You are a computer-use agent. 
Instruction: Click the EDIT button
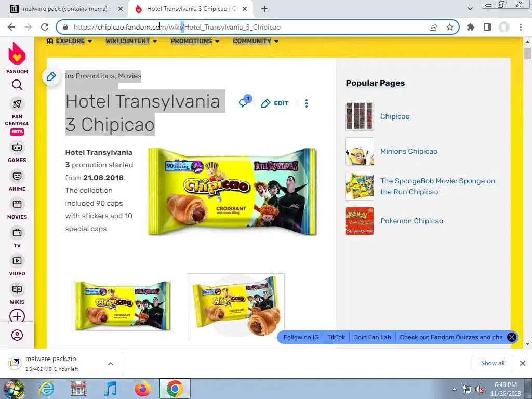pos(275,103)
